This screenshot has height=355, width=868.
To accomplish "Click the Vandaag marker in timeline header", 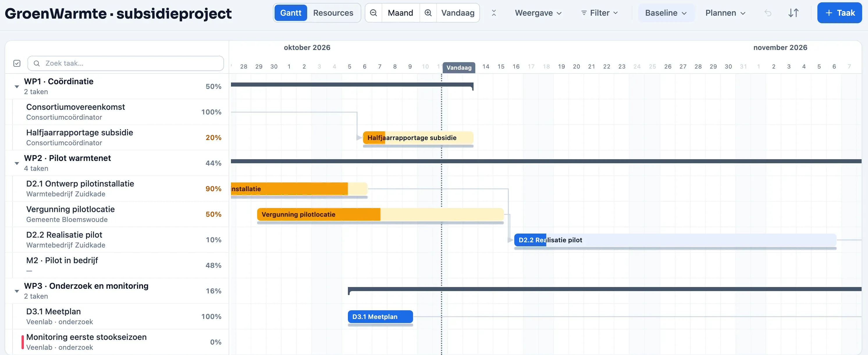I will 459,68.
